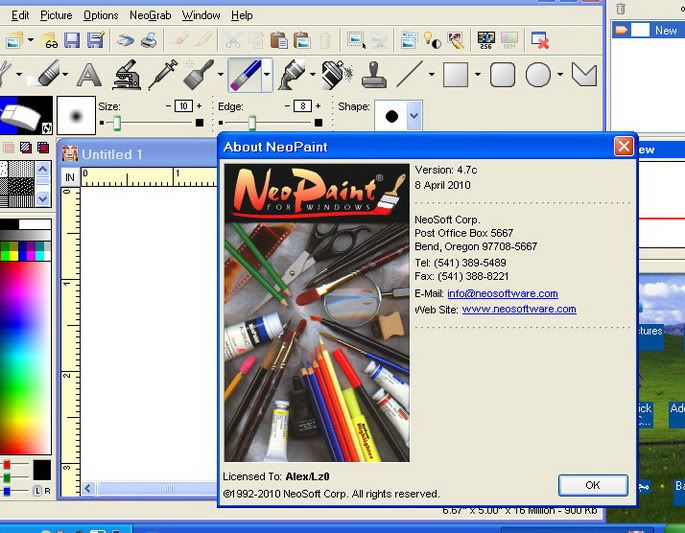The height and width of the screenshot is (533, 685).
Task: Expand the Line tool dropdown arrow
Action: click(x=432, y=75)
